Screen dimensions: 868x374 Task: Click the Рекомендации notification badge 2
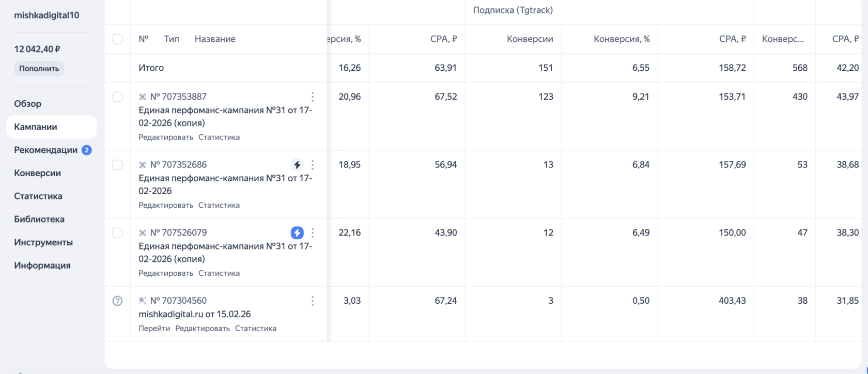coord(87,150)
